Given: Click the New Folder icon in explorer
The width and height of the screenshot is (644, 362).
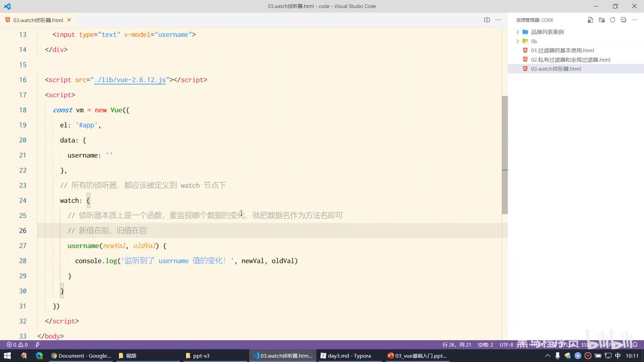Looking at the screenshot, I should 601,20.
